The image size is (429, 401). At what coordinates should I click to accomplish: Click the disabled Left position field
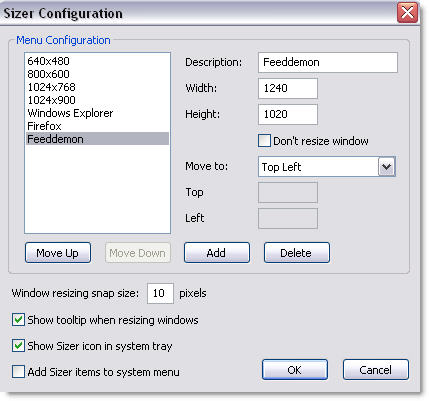[288, 218]
